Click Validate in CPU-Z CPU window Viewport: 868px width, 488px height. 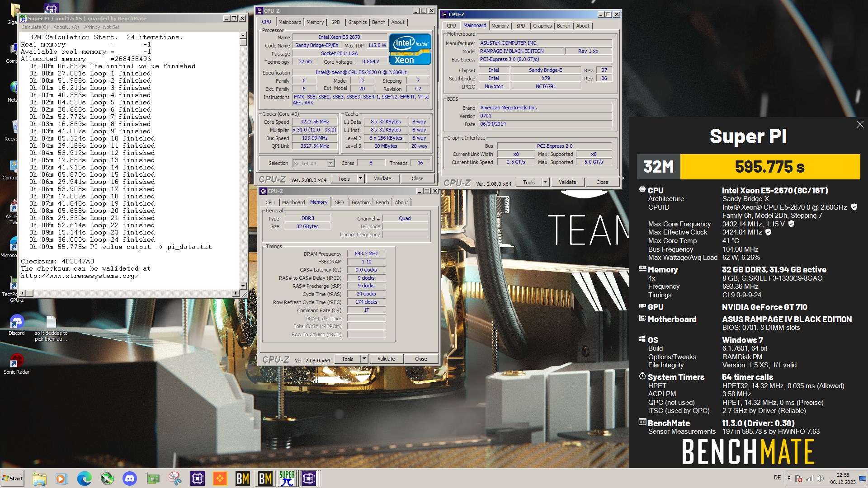point(382,178)
